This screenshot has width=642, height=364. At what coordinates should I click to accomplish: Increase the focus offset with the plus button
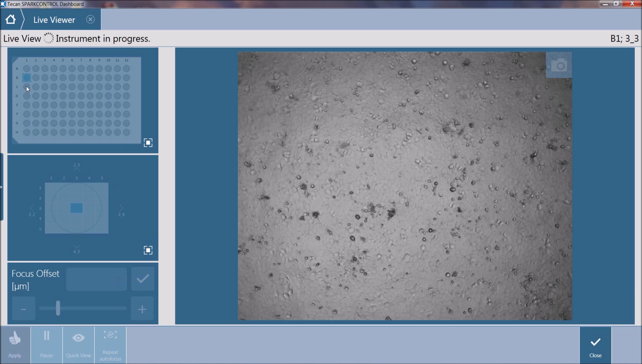click(142, 309)
